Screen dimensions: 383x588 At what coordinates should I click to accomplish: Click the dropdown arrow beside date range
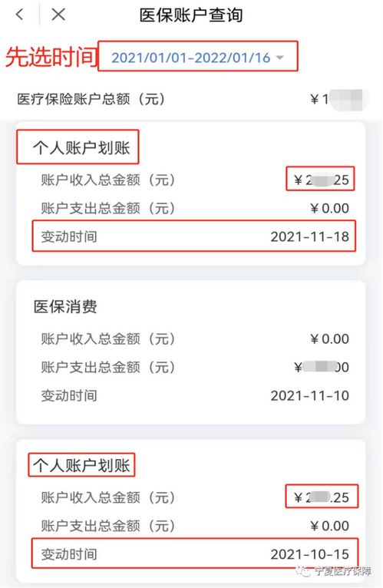pos(280,58)
